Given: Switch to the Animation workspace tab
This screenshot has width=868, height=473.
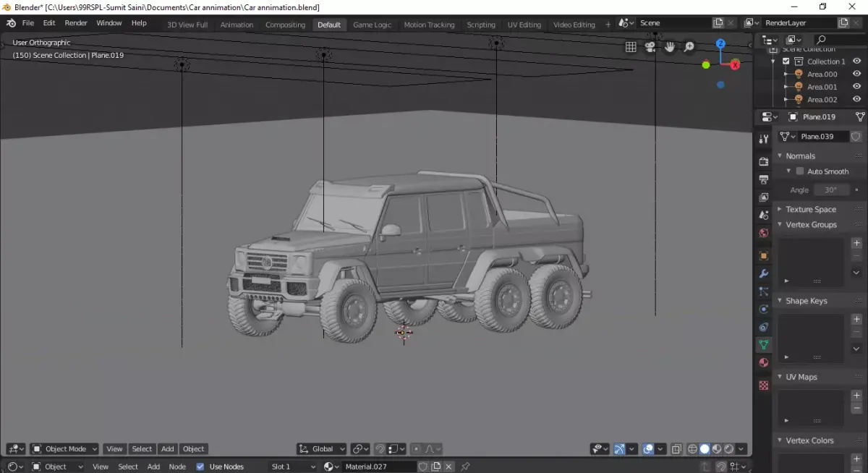Looking at the screenshot, I should pos(237,25).
